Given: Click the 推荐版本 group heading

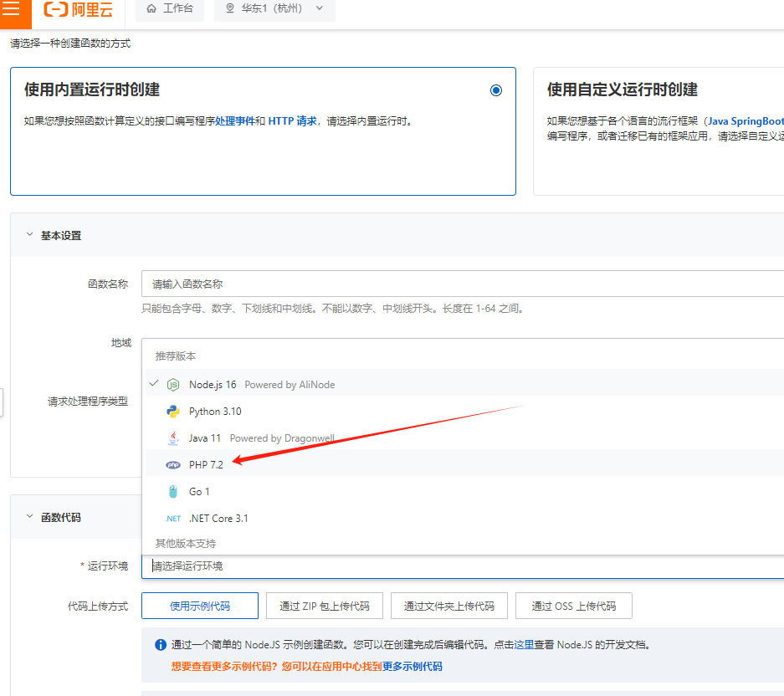Looking at the screenshot, I should coord(176,356).
